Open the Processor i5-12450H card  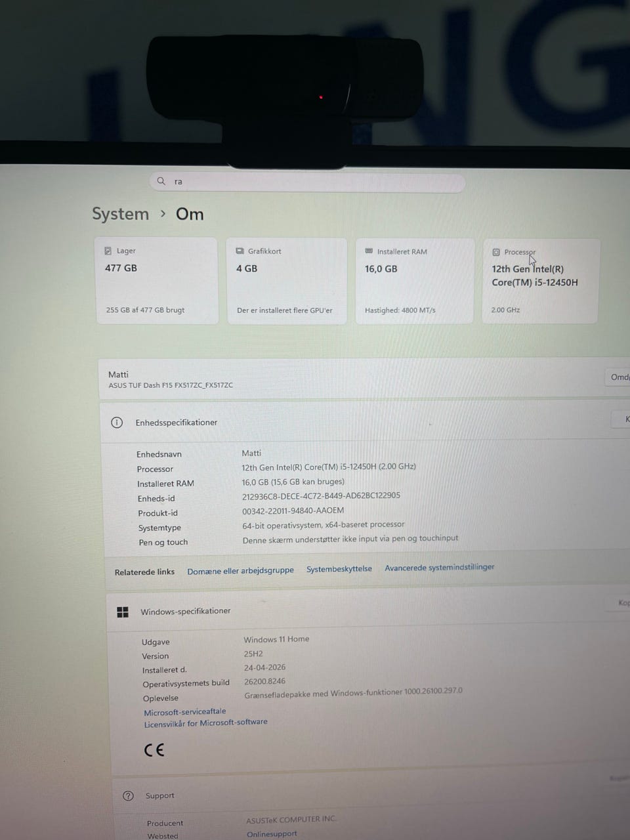540,281
